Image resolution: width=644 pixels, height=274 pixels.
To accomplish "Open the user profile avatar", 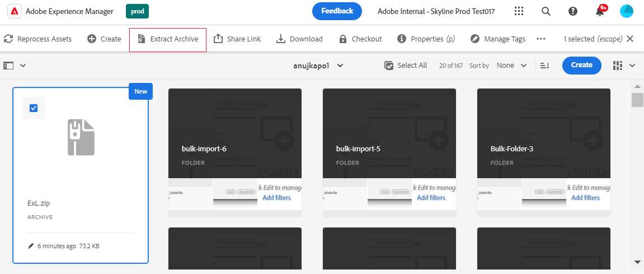I will click(x=627, y=11).
